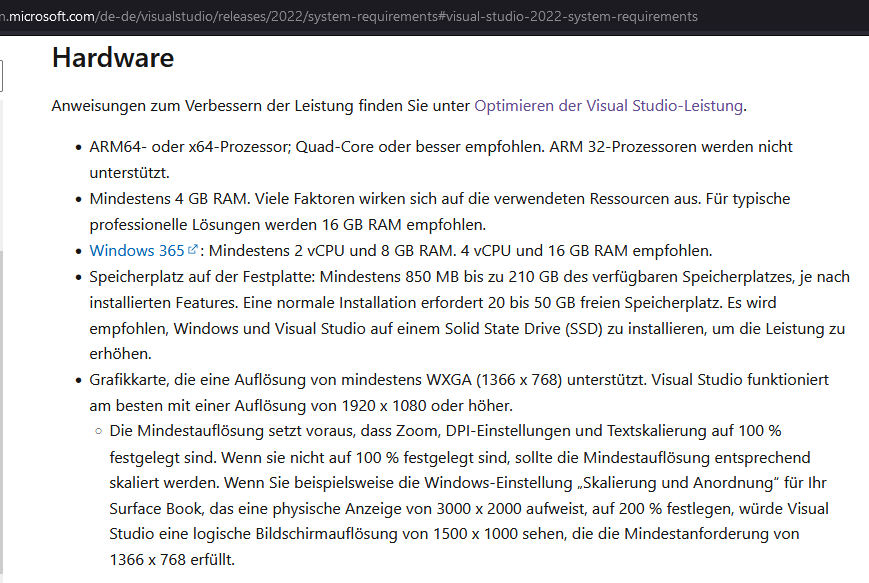Screen dimensions: 869x583
Task: Click the text 'Solid State Drive (SSD)'
Action: tap(524, 329)
